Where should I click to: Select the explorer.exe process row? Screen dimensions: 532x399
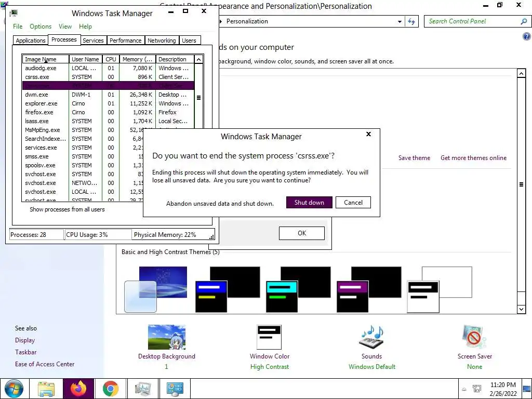click(108, 103)
